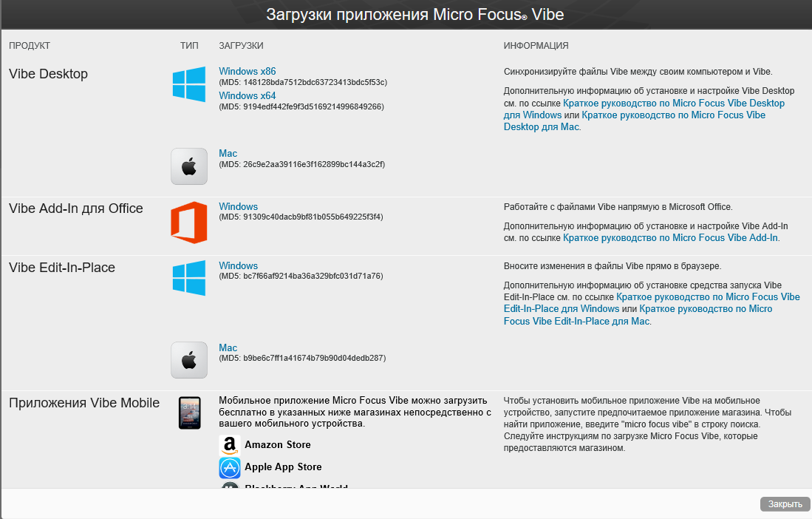Click the Amazon Store icon
Image resolution: width=812 pixels, height=519 pixels.
click(229, 445)
